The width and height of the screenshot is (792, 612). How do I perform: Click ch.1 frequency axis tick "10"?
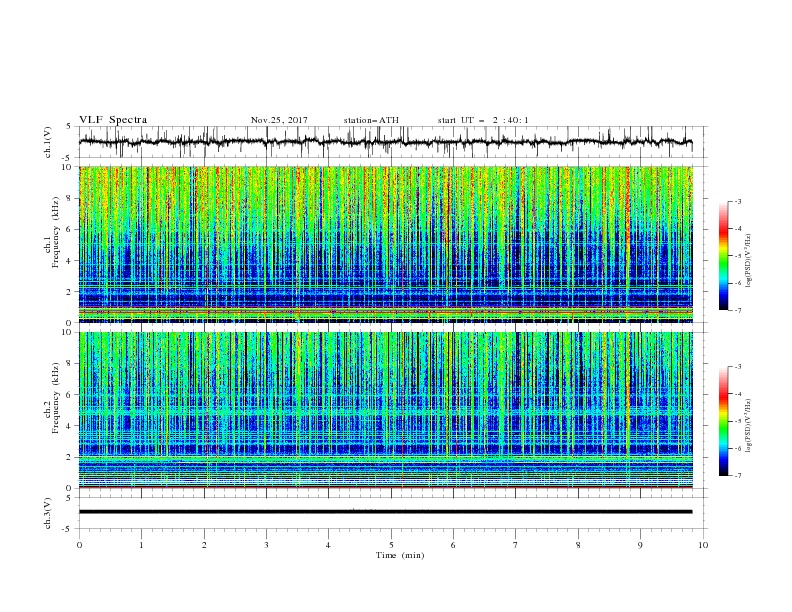[69, 167]
